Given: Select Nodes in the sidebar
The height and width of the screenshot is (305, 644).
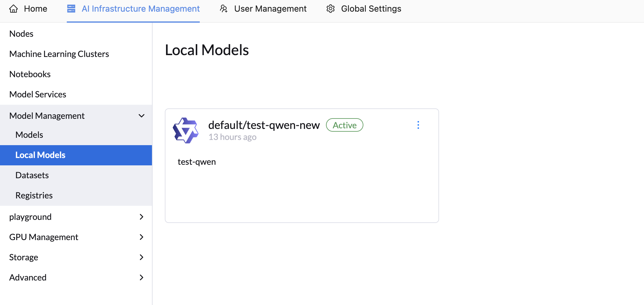Looking at the screenshot, I should coord(76,34).
